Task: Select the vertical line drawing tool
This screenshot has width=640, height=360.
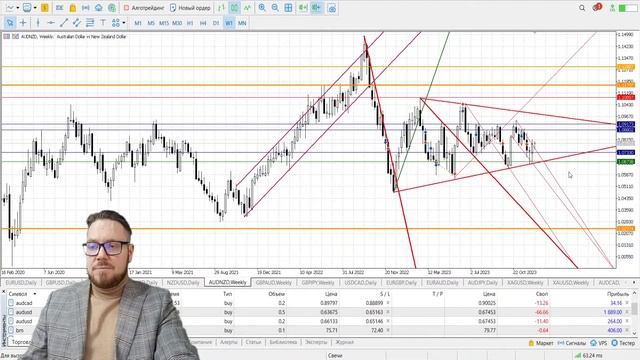Action: click(x=38, y=23)
